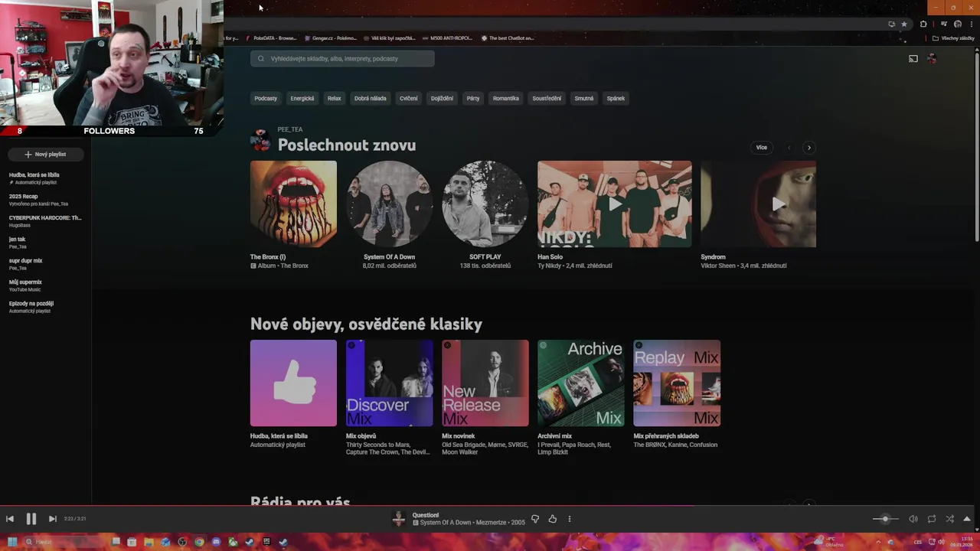The height and width of the screenshot is (551, 980).
Task: Open the System Of A Down artist image
Action: coord(389,204)
